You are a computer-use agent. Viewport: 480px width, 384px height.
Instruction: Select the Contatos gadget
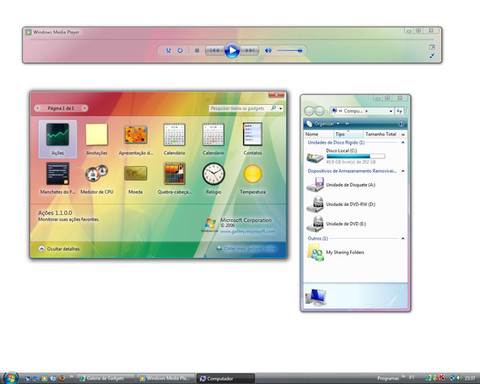[252, 139]
